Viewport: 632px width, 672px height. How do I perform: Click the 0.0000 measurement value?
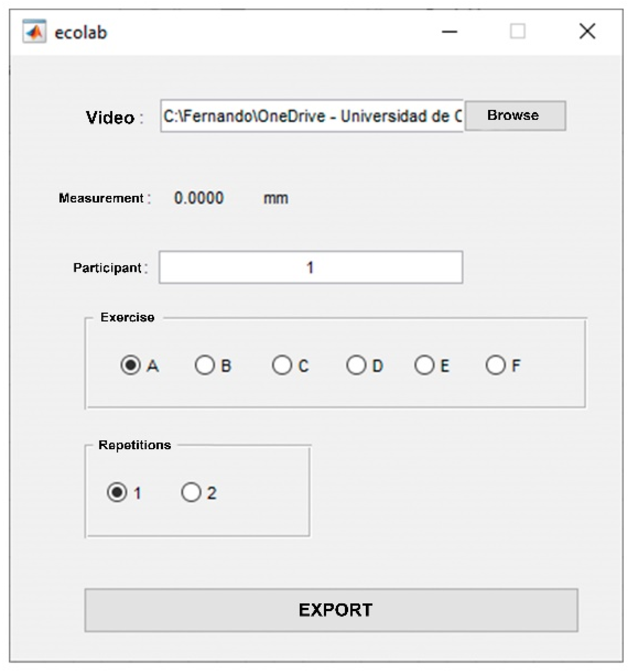(199, 198)
